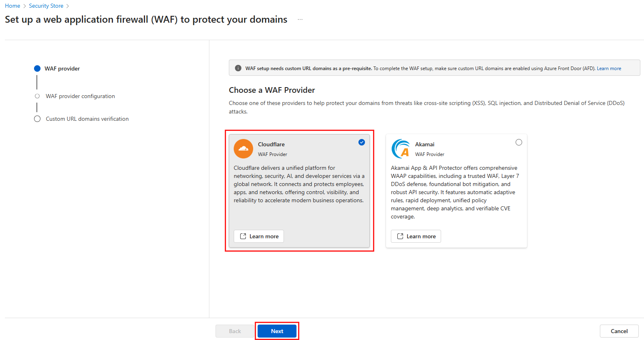Click the Akamai description paragraph
This screenshot has height=340, width=644.
click(455, 192)
